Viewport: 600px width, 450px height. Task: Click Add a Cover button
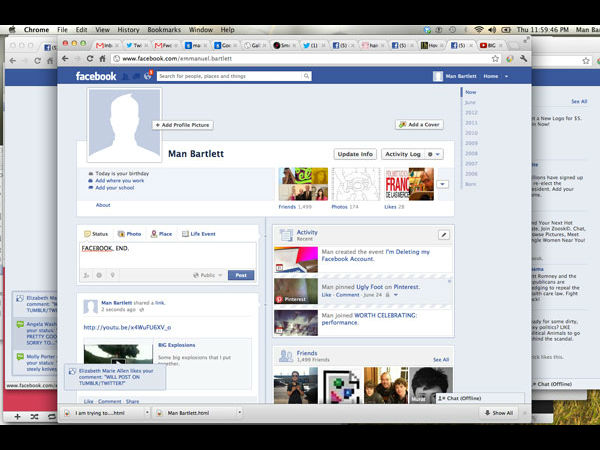coord(419,125)
